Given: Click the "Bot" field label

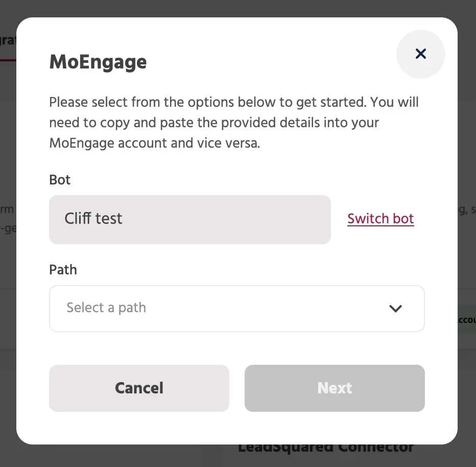Looking at the screenshot, I should pyautogui.click(x=60, y=180).
